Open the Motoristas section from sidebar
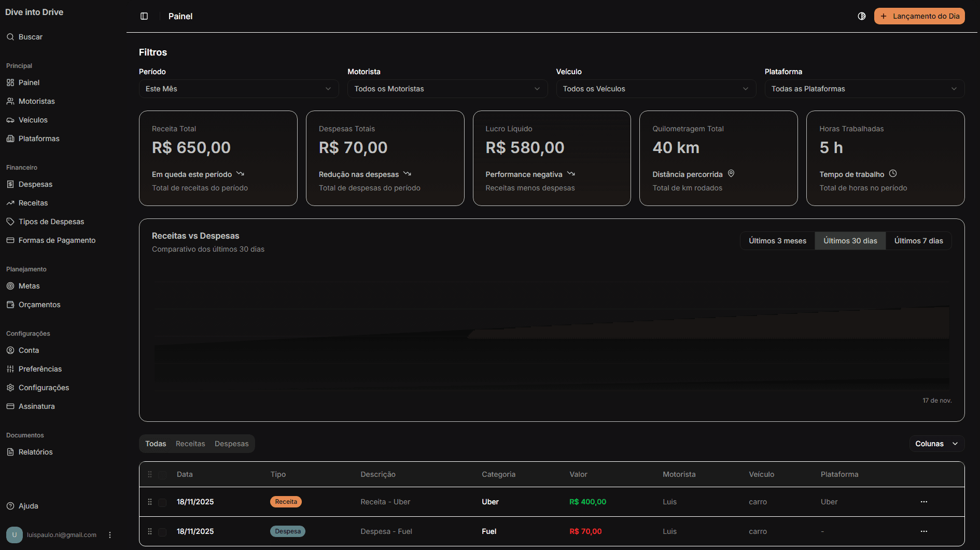The height and width of the screenshot is (550, 980). click(36, 101)
